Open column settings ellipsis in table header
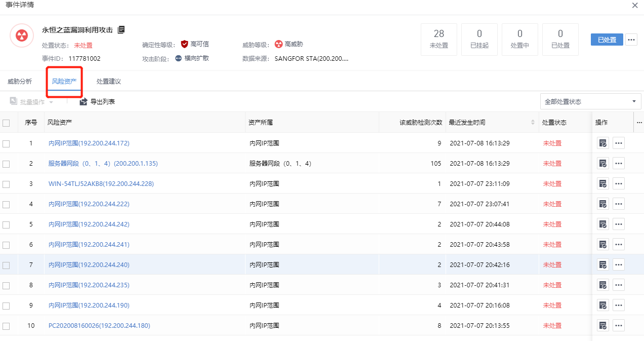Screen dimensions: 644x341 (639, 123)
